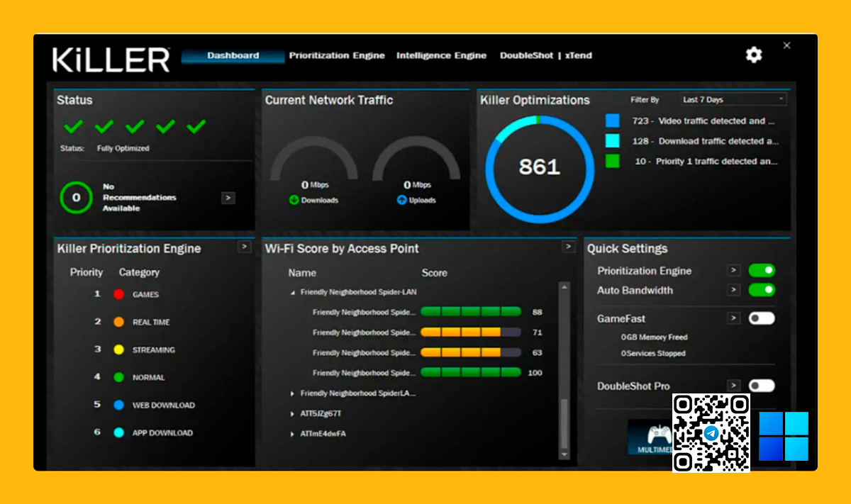
Task: Click the score bar with value 71
Action: [471, 332]
